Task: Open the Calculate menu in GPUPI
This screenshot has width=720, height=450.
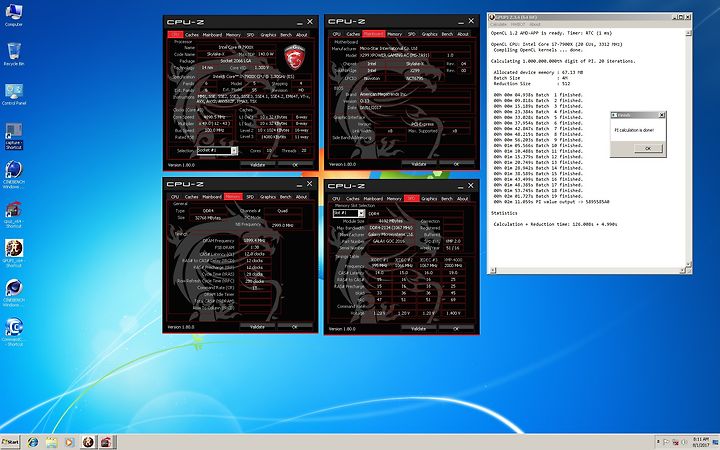Action: click(498, 24)
